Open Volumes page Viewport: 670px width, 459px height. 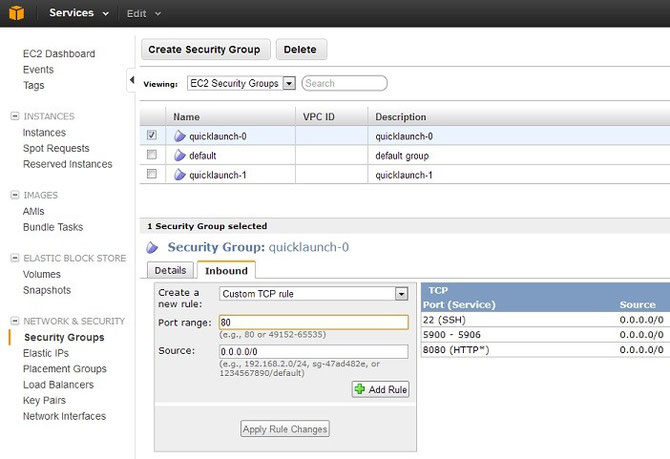[x=42, y=274]
